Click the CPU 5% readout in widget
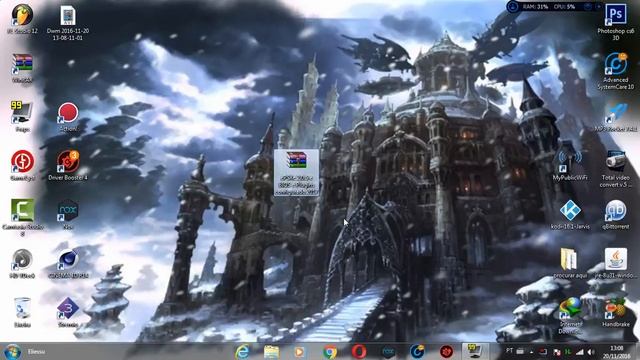 [565, 7]
